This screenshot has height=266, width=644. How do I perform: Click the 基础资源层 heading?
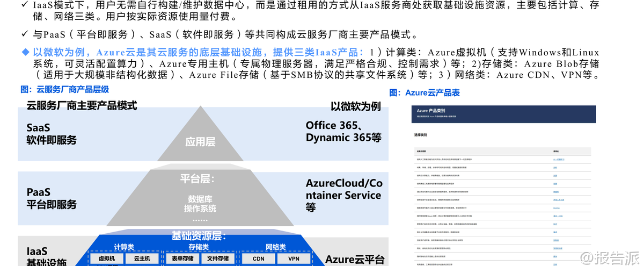pyautogui.click(x=199, y=236)
